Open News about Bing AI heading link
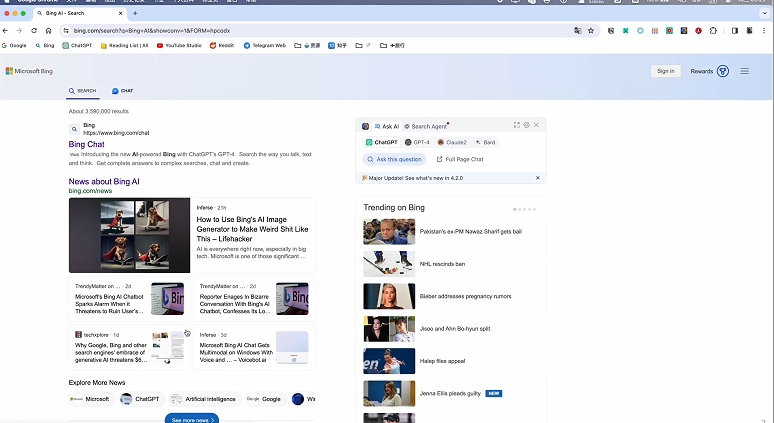Viewport: 774px width, 423px height. coord(104,181)
